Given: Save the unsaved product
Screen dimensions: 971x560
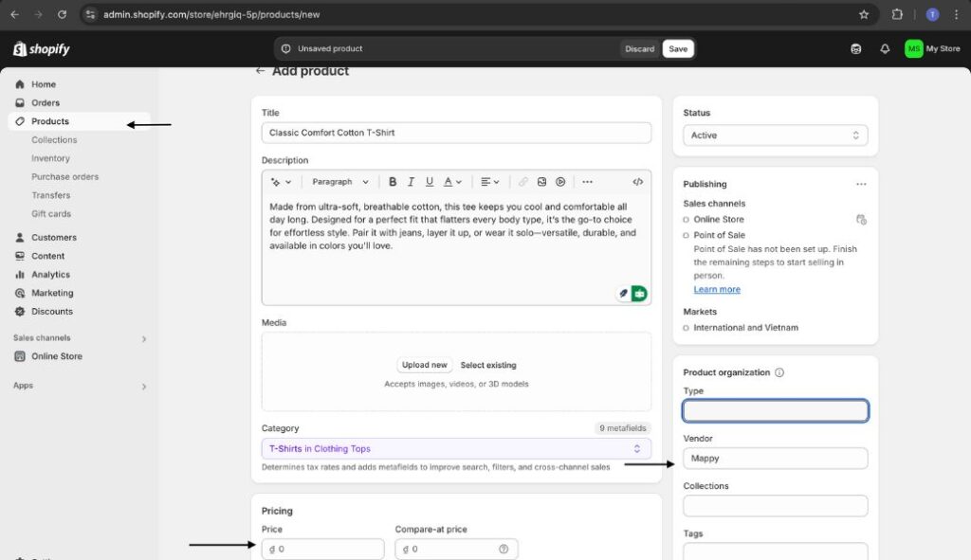Looking at the screenshot, I should click(677, 49).
